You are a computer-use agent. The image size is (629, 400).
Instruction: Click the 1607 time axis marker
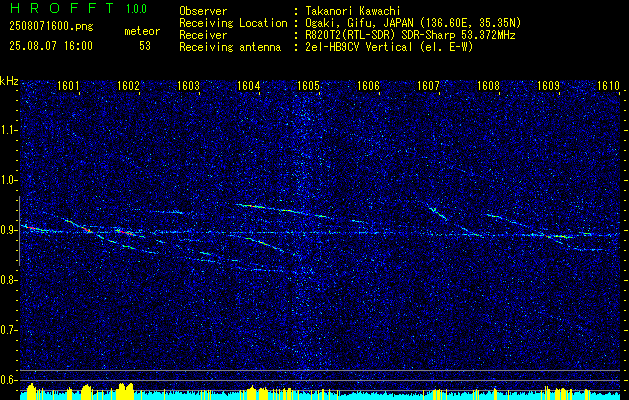point(428,86)
